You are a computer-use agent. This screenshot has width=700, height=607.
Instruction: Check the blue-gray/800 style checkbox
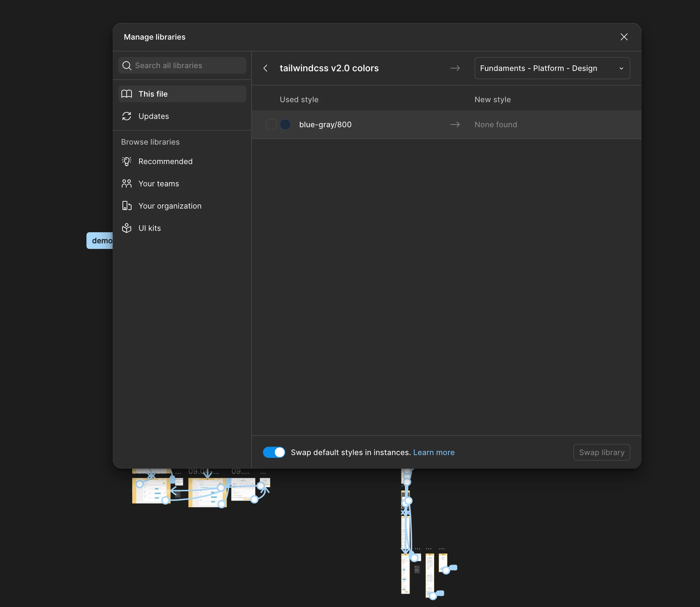[271, 124]
